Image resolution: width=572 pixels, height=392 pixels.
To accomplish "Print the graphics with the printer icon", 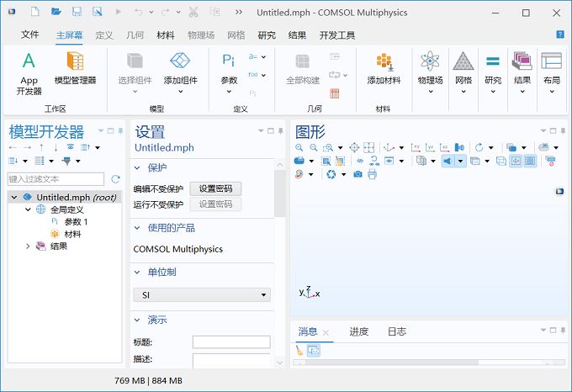I will [x=372, y=175].
